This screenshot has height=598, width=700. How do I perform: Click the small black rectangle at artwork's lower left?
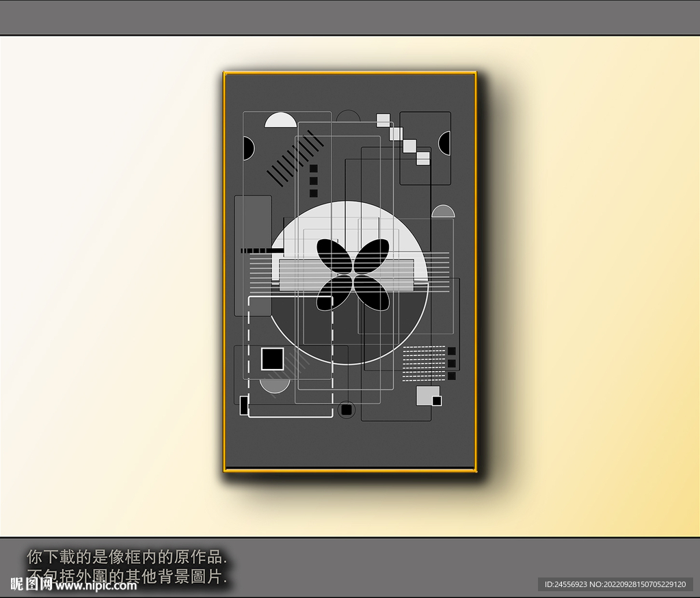click(x=244, y=405)
